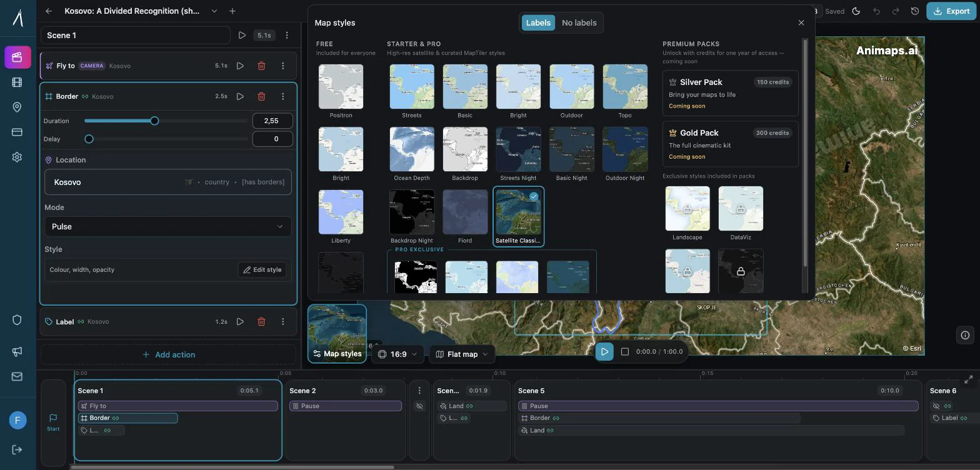Click the Delay value field
The image size is (980, 470).
tap(272, 139)
